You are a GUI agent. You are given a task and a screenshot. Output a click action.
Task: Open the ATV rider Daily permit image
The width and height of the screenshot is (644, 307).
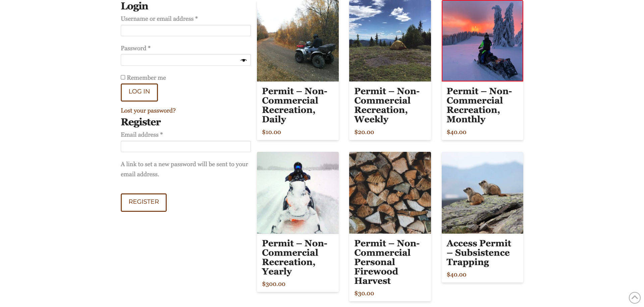point(298,41)
